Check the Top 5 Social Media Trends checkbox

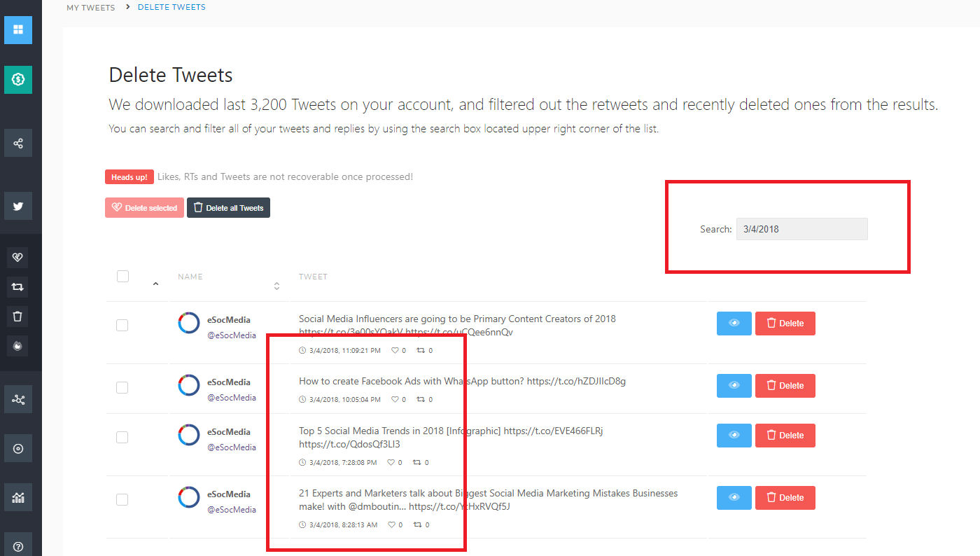click(x=122, y=437)
